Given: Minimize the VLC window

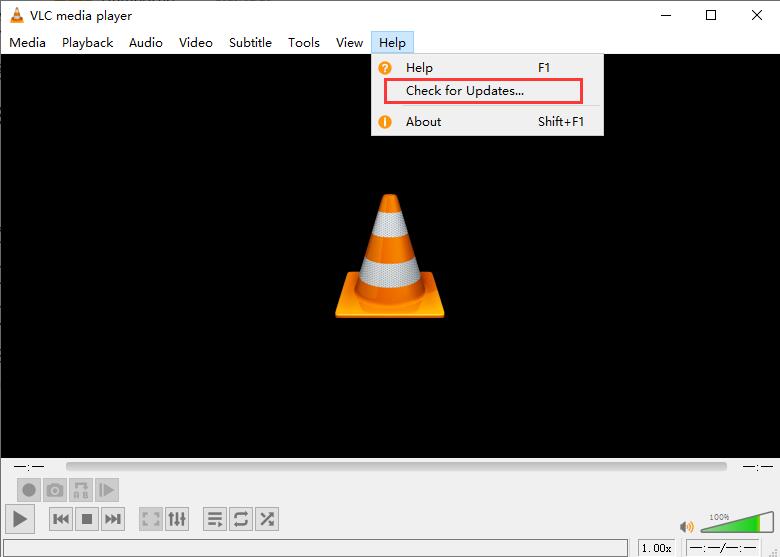Looking at the screenshot, I should (666, 15).
